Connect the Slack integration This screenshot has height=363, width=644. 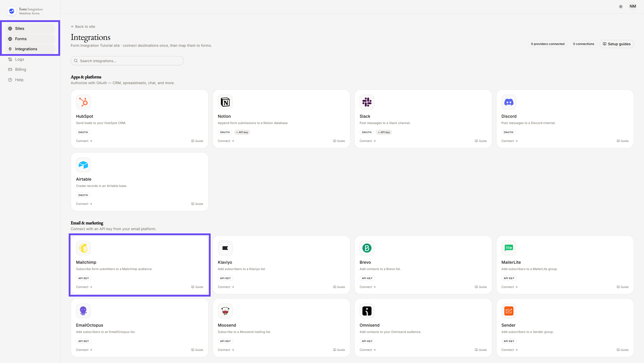pyautogui.click(x=368, y=141)
